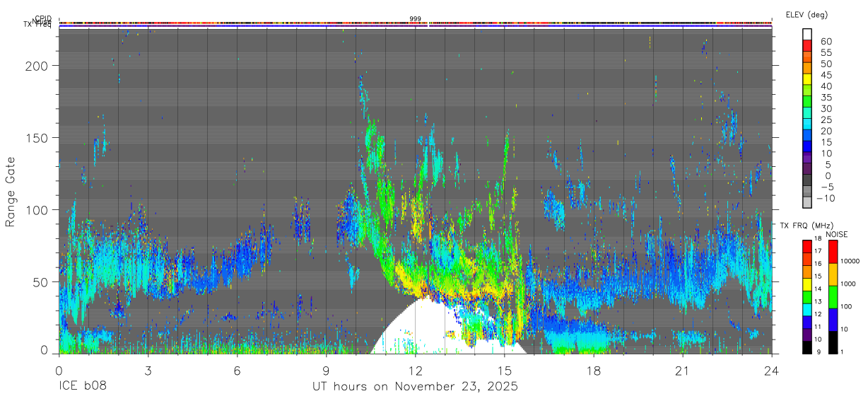Click the green segment of TX FRQ legend
Screen dimensions: 868x401
pos(807,297)
